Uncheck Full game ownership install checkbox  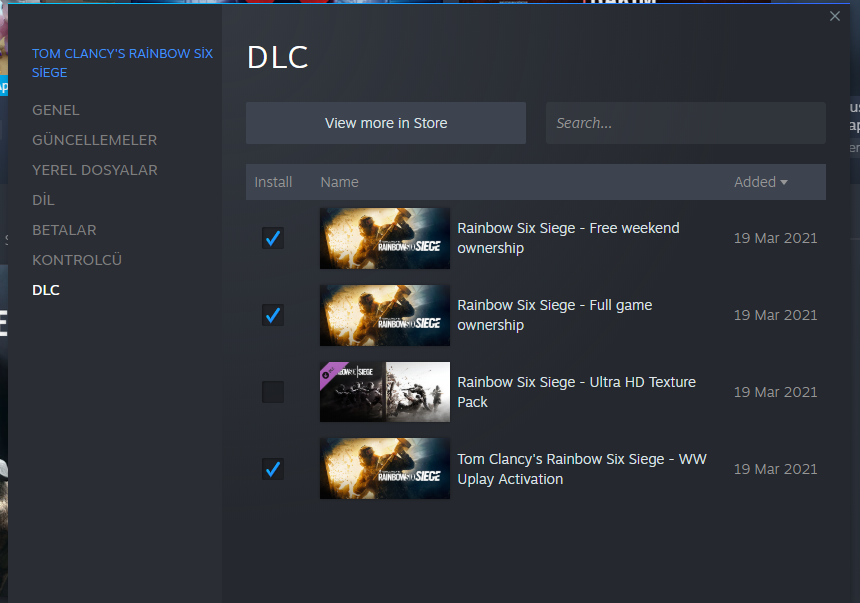pos(273,315)
